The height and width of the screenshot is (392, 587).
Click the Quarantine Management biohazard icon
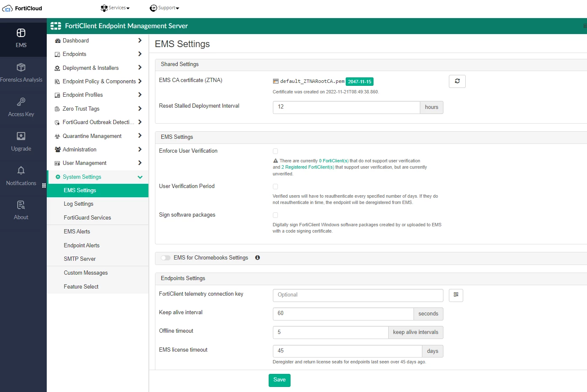(x=58, y=136)
